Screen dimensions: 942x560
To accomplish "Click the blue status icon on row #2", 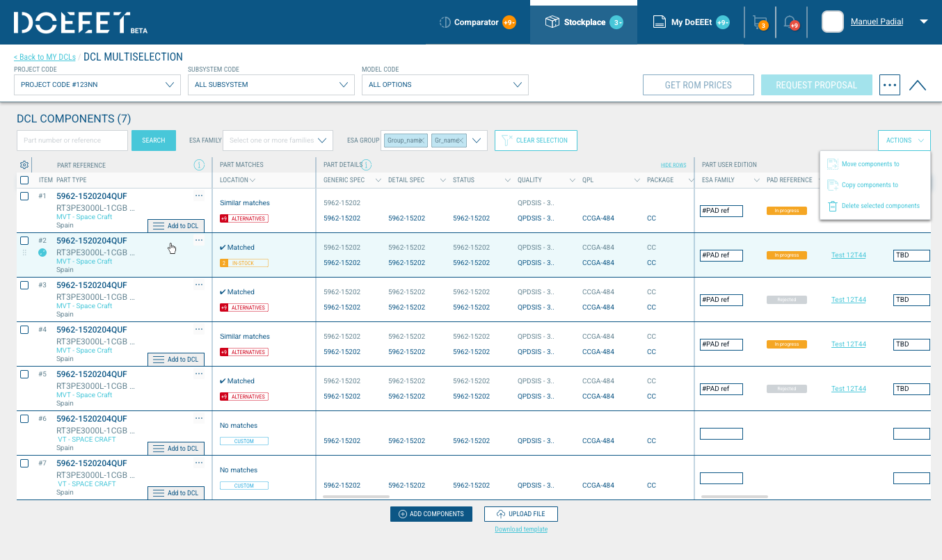I will coord(42,253).
